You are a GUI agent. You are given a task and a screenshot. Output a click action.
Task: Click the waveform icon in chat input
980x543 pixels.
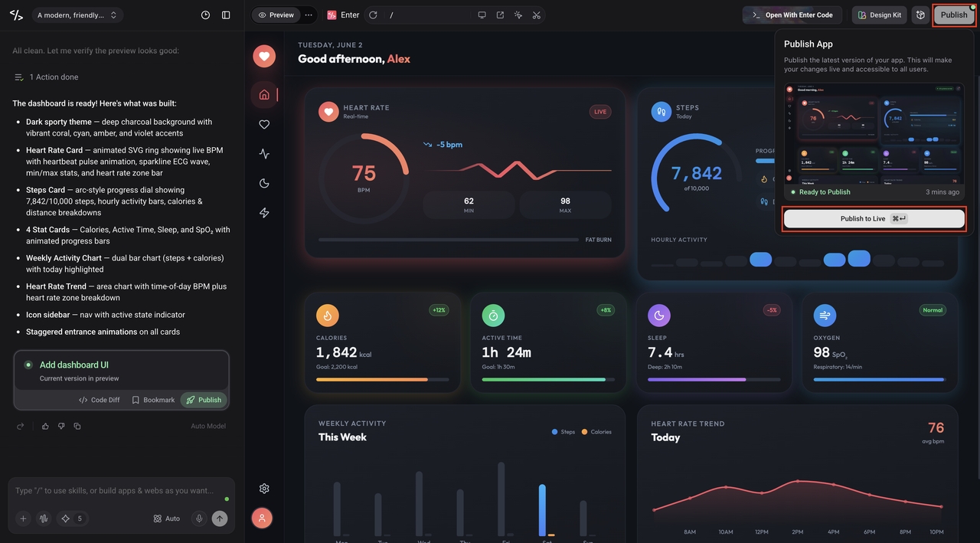click(x=44, y=518)
